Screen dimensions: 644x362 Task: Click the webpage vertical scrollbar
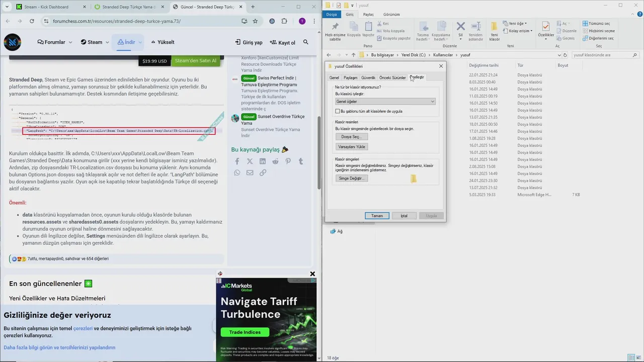click(318, 153)
